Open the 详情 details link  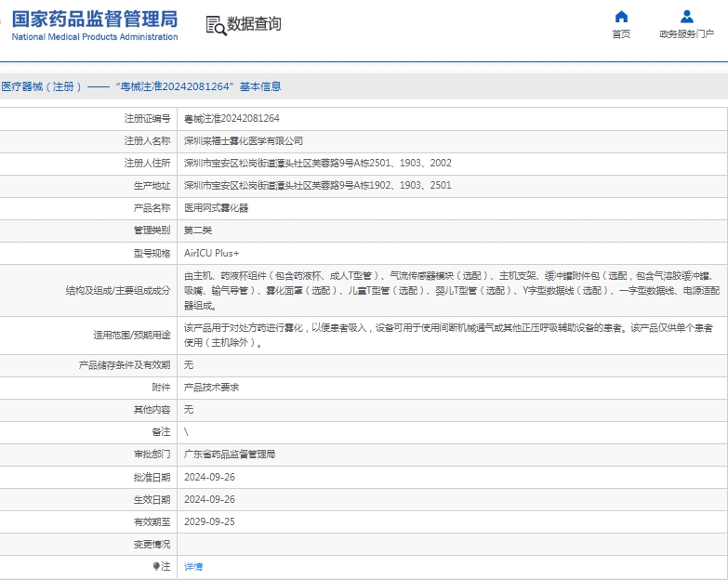(193, 566)
